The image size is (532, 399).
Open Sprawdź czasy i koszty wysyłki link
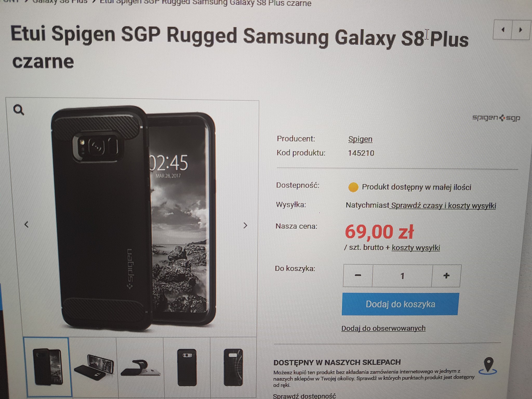point(443,205)
